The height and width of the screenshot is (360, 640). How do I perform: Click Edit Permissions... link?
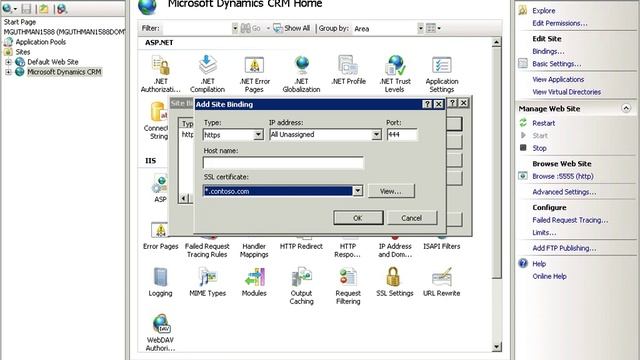tap(560, 23)
